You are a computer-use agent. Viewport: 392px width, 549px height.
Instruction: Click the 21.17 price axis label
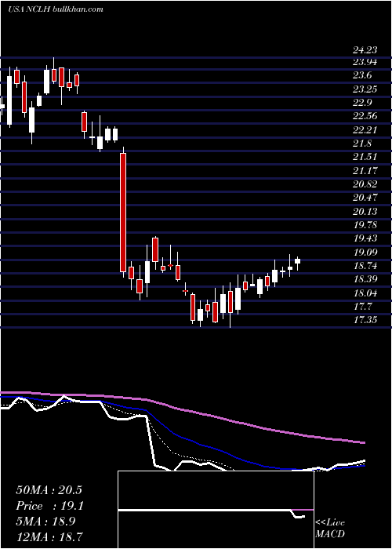pyautogui.click(x=365, y=171)
